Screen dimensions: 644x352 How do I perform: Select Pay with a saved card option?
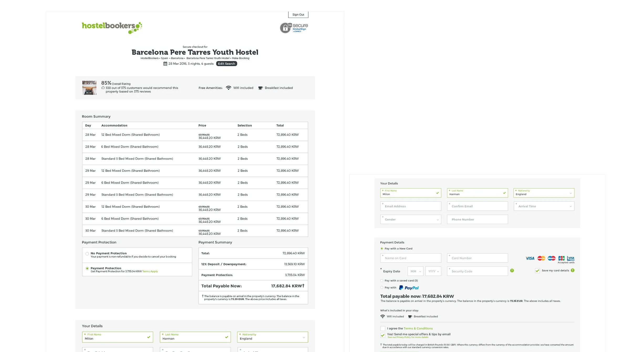pyautogui.click(x=382, y=281)
